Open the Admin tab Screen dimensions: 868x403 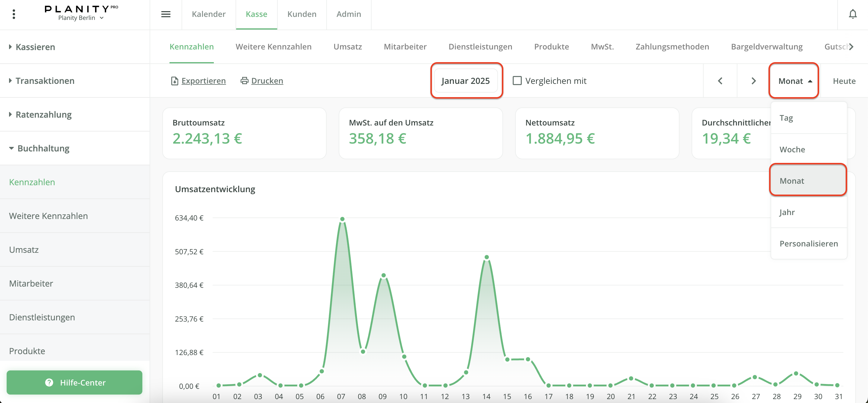[x=349, y=14]
